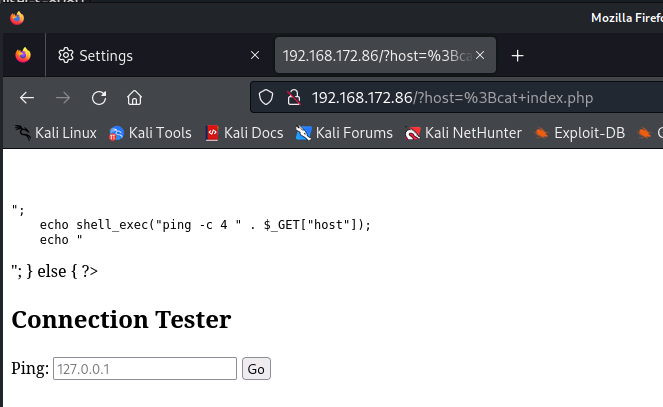Reload the current page

(99, 98)
